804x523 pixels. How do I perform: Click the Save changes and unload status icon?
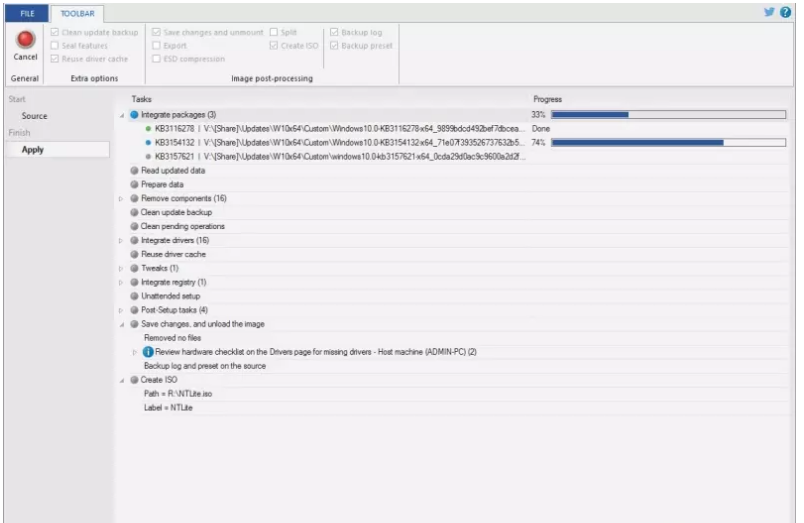pos(134,324)
